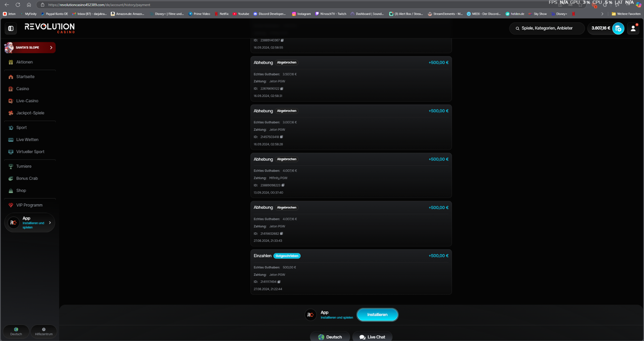Screen dimensions: 644x341
Task: Copy transaction ID 22676690122
Action: tap(282, 88)
